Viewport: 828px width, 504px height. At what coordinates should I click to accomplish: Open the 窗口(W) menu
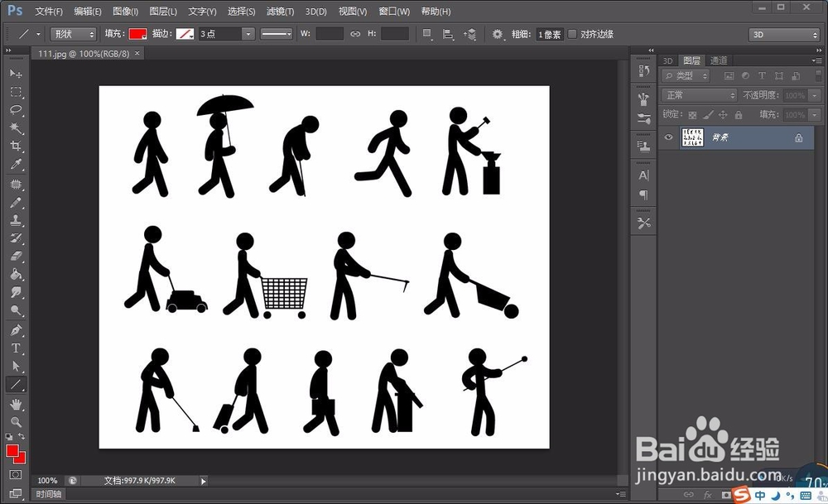(394, 11)
